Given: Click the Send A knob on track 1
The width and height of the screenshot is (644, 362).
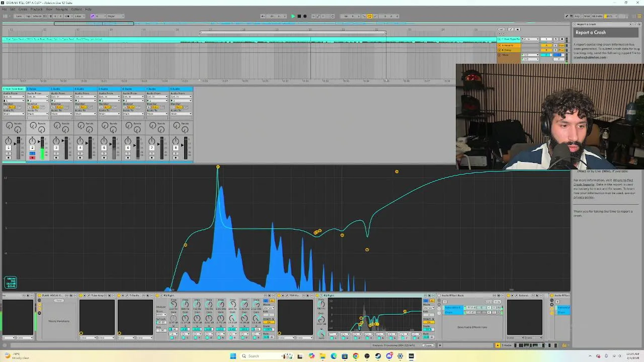Looking at the screenshot, I should point(9,125).
